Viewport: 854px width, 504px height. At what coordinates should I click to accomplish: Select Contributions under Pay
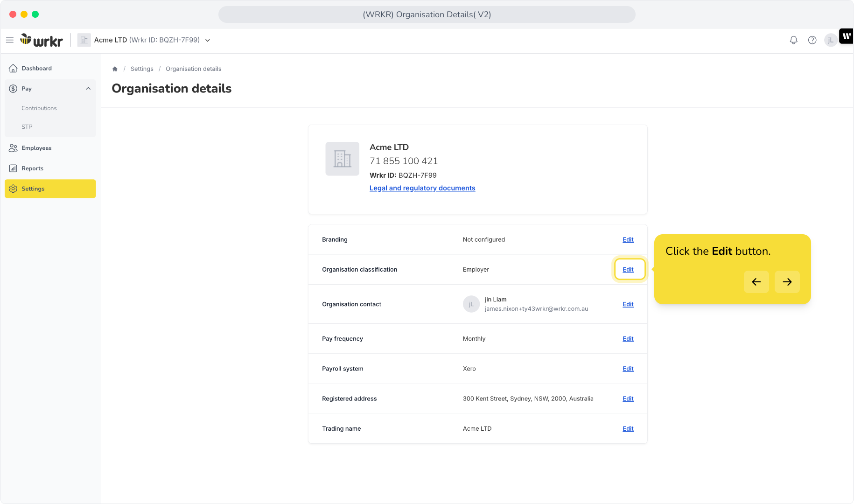[x=39, y=108]
